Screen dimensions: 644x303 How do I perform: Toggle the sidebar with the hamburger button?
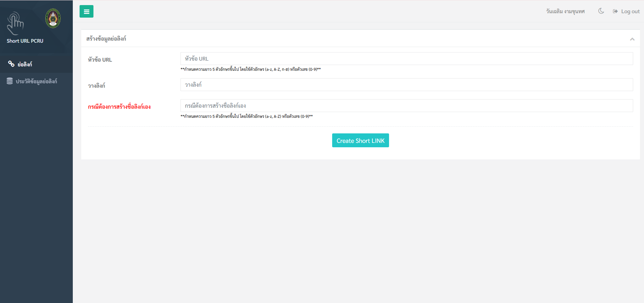point(86,12)
